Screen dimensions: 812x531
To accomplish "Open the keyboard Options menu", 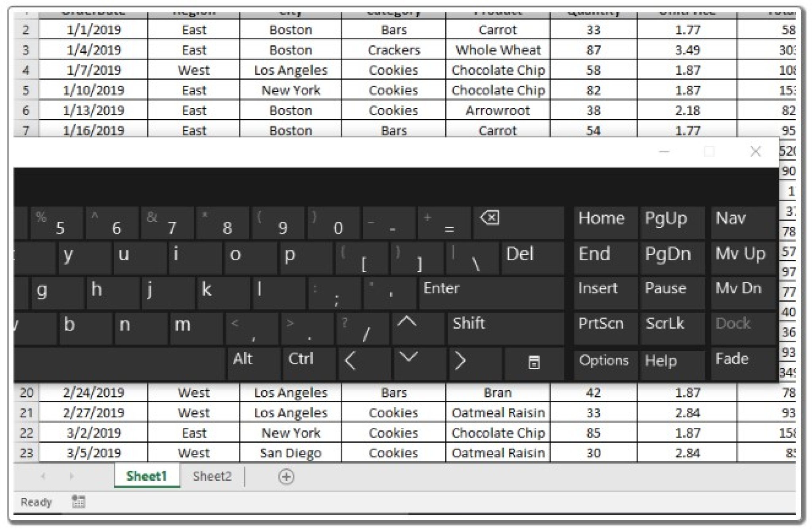I will 603,360.
